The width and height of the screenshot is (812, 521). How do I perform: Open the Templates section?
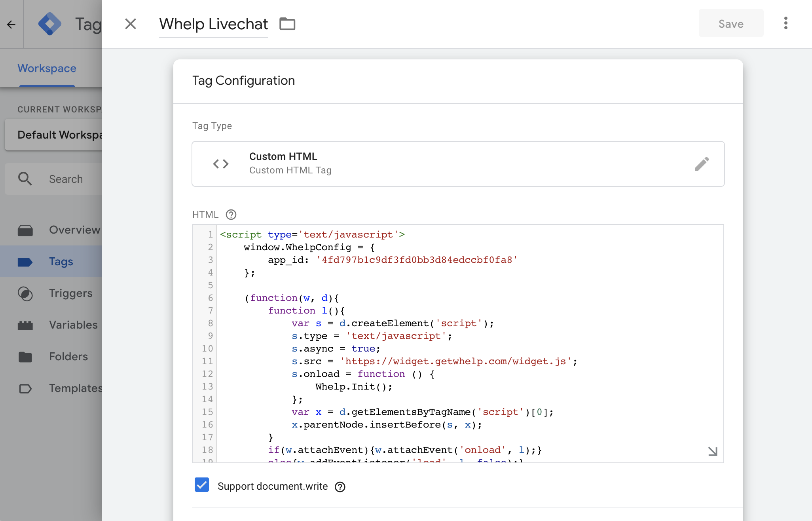pyautogui.click(x=51, y=388)
